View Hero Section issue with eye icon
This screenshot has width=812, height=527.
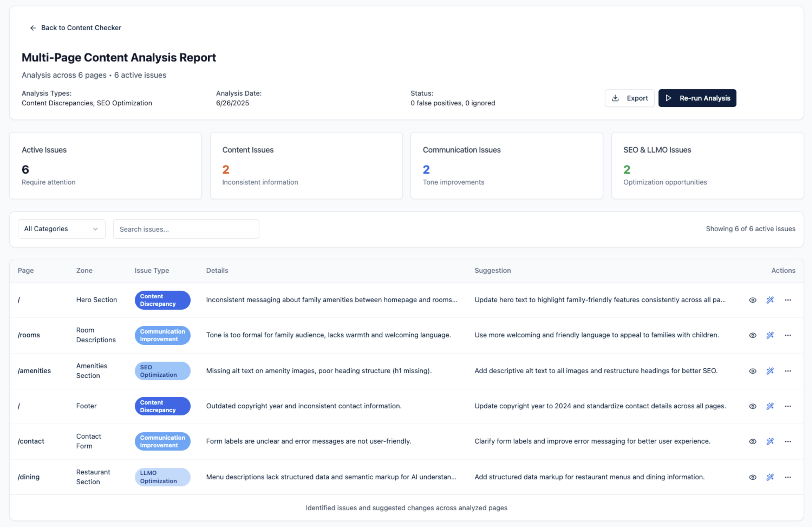753,300
